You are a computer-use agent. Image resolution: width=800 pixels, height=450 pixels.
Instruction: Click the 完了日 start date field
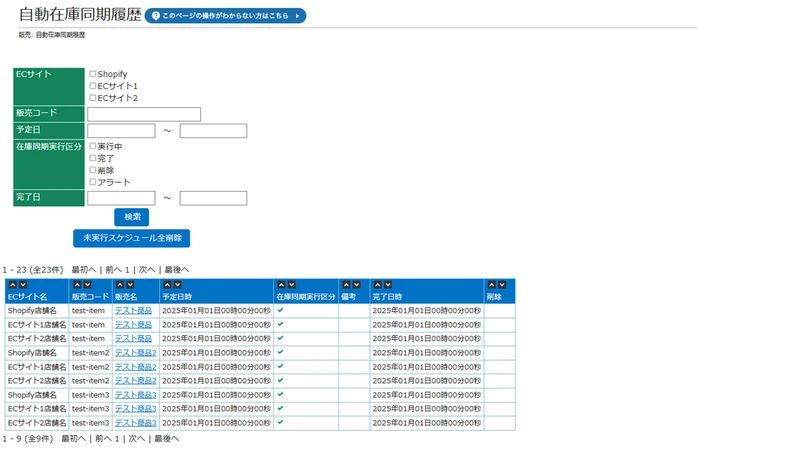(x=121, y=198)
